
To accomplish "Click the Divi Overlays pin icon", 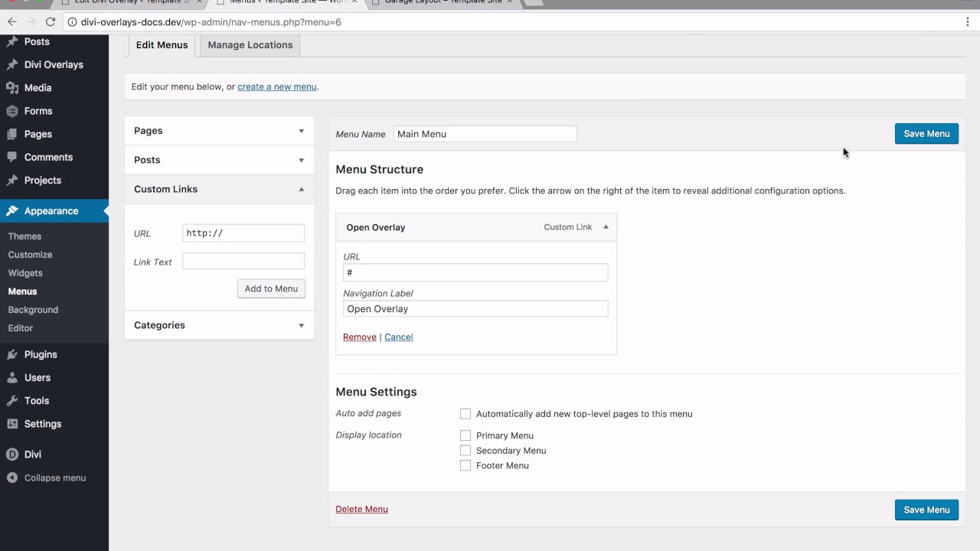I will click(12, 64).
